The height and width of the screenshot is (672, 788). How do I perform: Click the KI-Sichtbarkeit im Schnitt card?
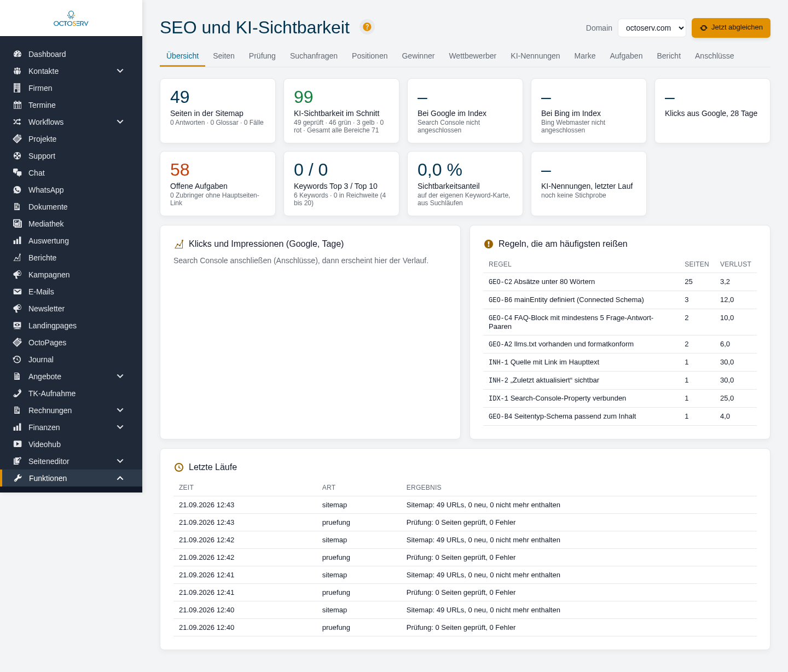tap(341, 111)
